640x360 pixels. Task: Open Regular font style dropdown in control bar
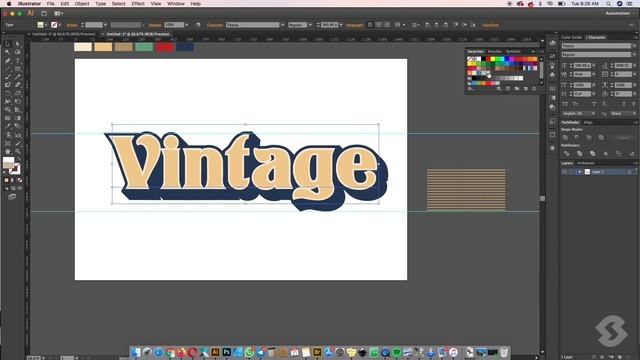point(310,25)
